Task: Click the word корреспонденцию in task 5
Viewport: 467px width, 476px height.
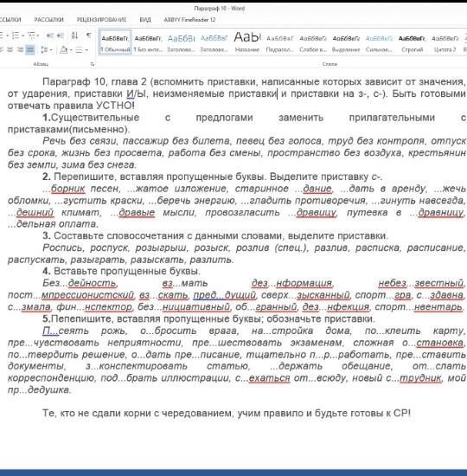Action: (51, 378)
